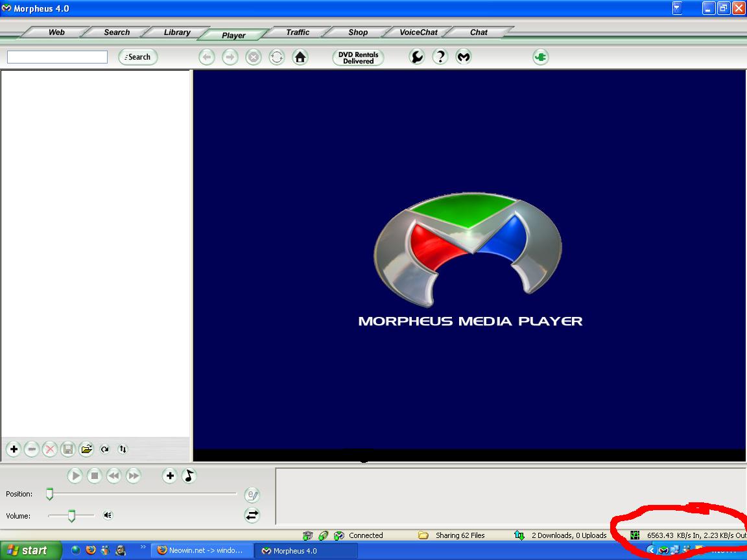Adjust the Volume slider
Screen dimensions: 747x560
pos(71,515)
